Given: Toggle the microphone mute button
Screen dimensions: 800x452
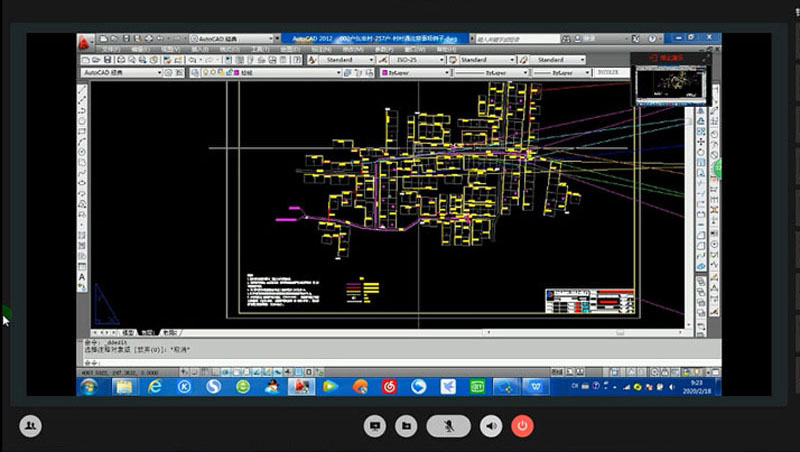Looking at the screenshot, I should click(x=449, y=426).
